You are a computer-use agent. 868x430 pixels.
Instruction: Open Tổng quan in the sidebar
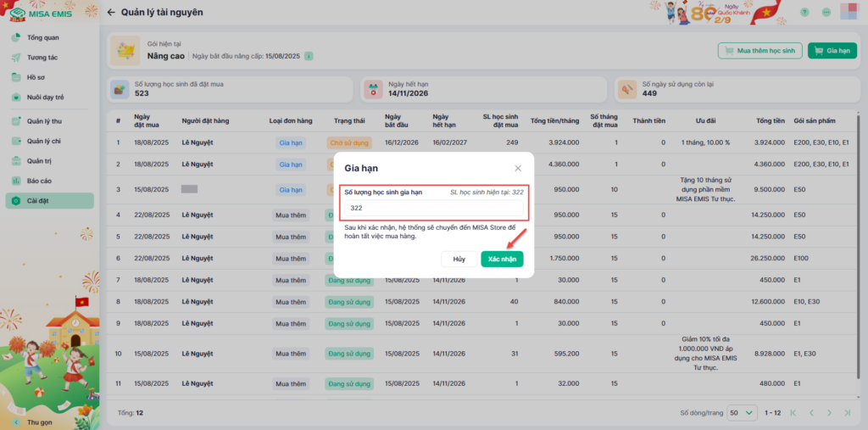(42, 38)
